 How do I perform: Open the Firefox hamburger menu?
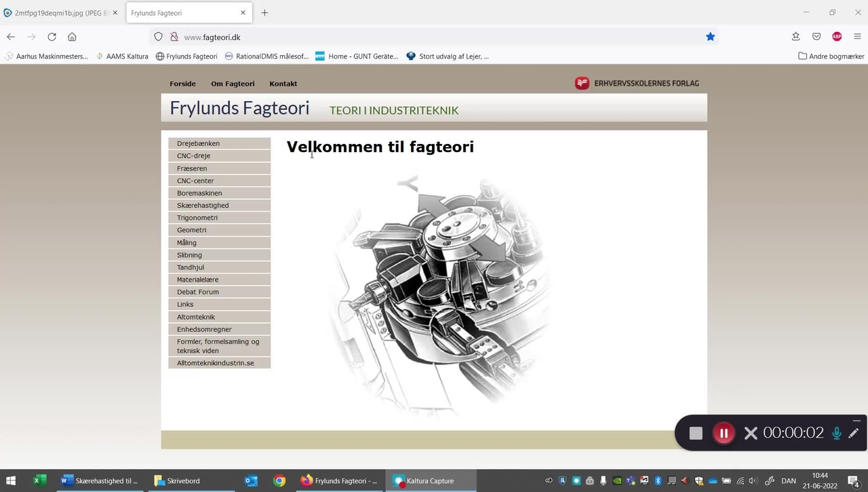[x=857, y=37]
